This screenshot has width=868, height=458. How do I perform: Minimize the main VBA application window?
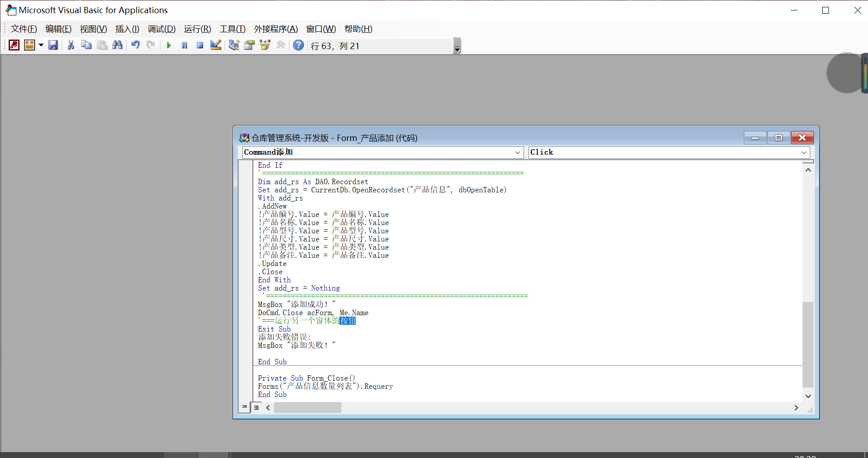pos(794,10)
